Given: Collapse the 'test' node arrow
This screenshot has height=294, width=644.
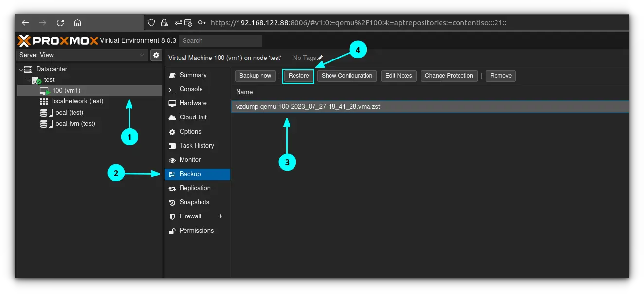Looking at the screenshot, I should [x=29, y=80].
